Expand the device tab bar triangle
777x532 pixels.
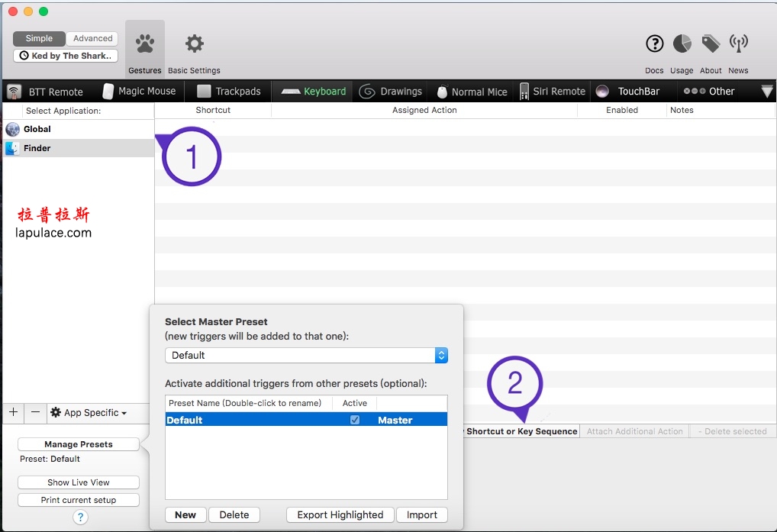(766, 91)
